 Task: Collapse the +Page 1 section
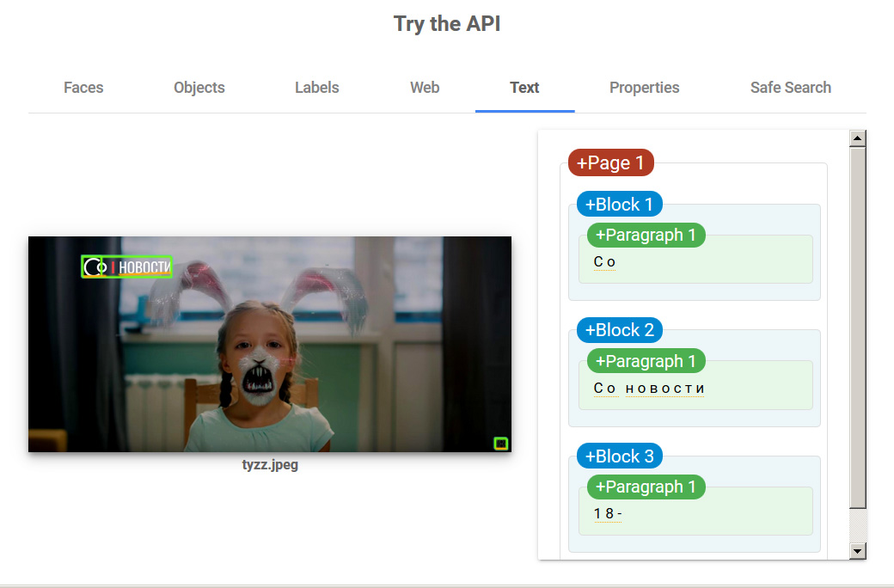[x=610, y=162]
